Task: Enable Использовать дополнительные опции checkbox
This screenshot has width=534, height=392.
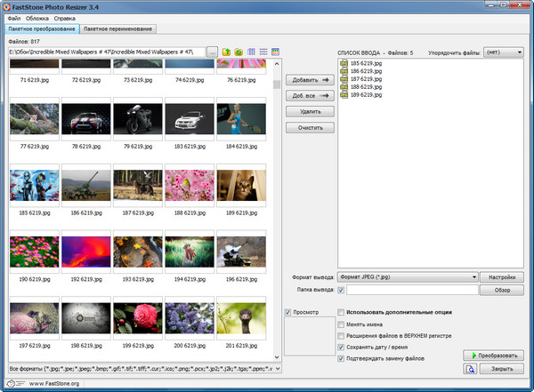Action: point(342,313)
